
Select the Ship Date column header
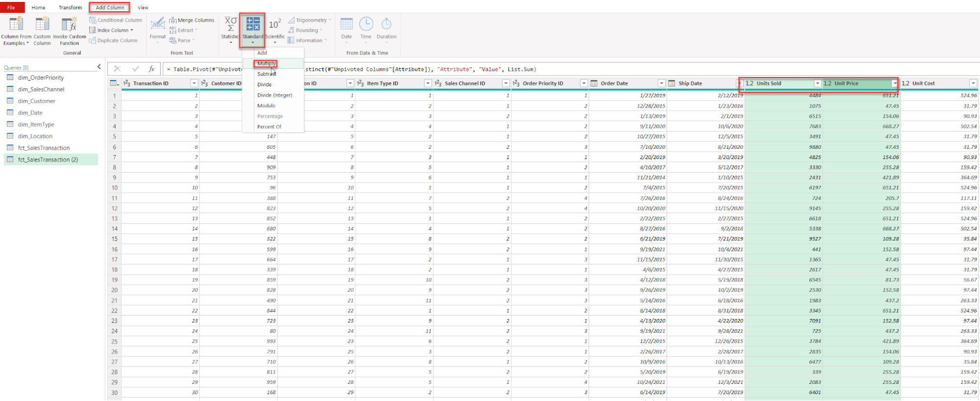tap(705, 83)
